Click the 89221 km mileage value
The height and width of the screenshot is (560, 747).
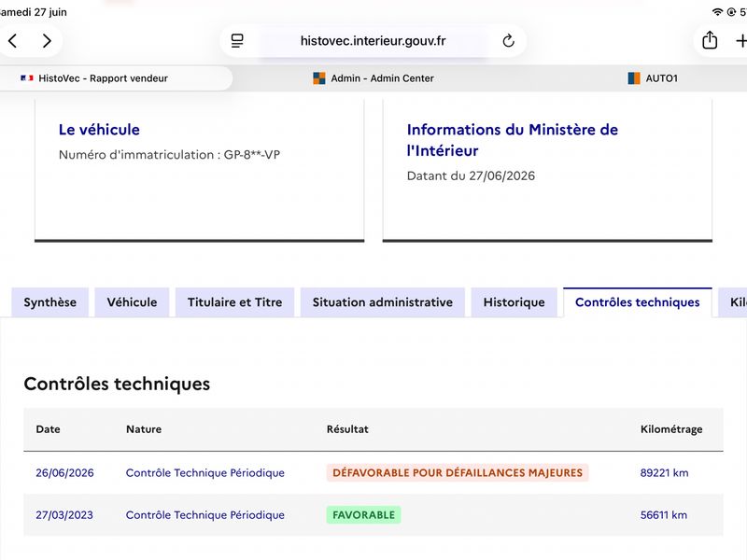point(664,473)
